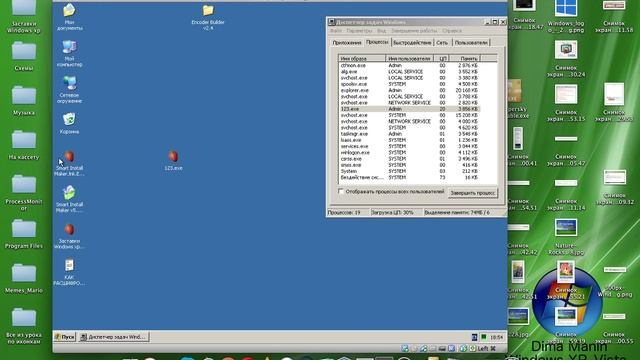Select the Program Files folder on Mac desktop
This screenshot has width=640, height=360.
coord(24,229)
